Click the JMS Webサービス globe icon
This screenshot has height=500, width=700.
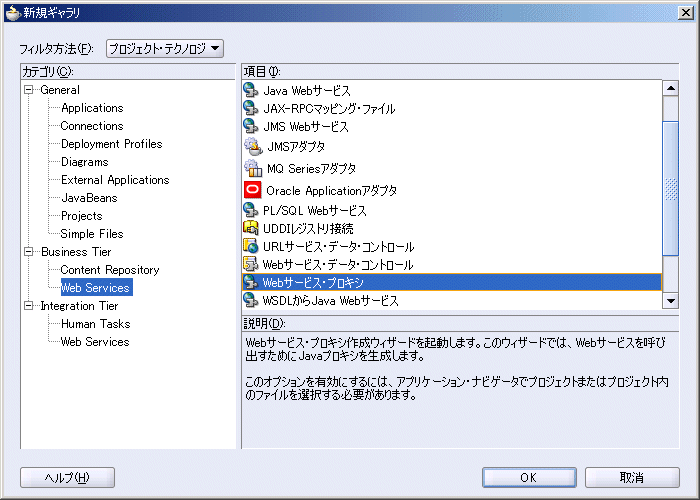250,126
